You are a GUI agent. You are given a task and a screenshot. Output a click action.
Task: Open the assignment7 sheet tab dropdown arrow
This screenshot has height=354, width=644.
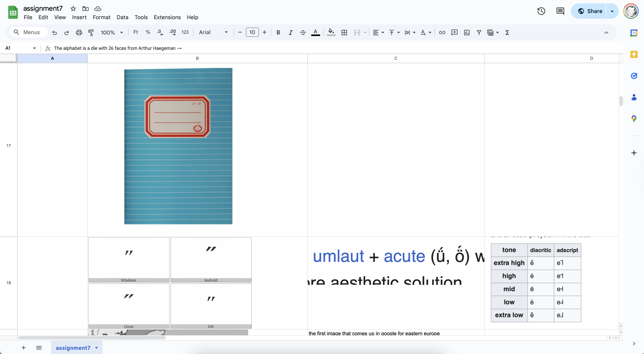click(96, 348)
